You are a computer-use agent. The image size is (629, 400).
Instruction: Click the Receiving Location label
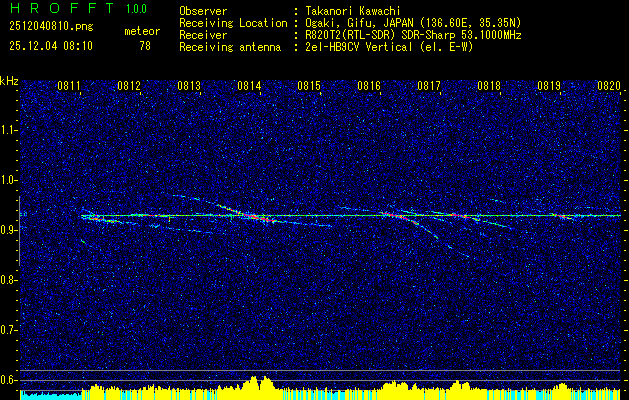click(233, 23)
